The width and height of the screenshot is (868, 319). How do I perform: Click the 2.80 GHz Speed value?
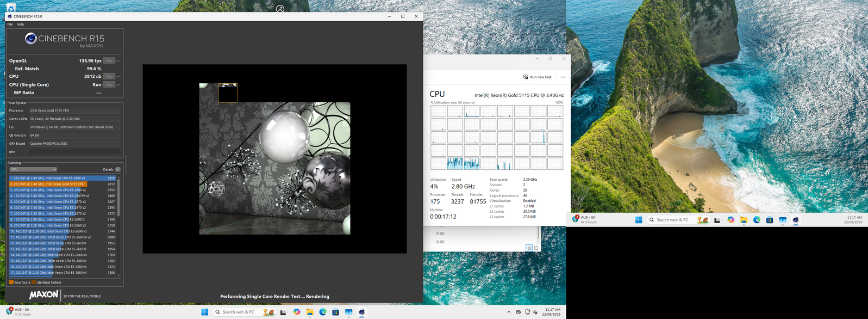[x=463, y=187]
